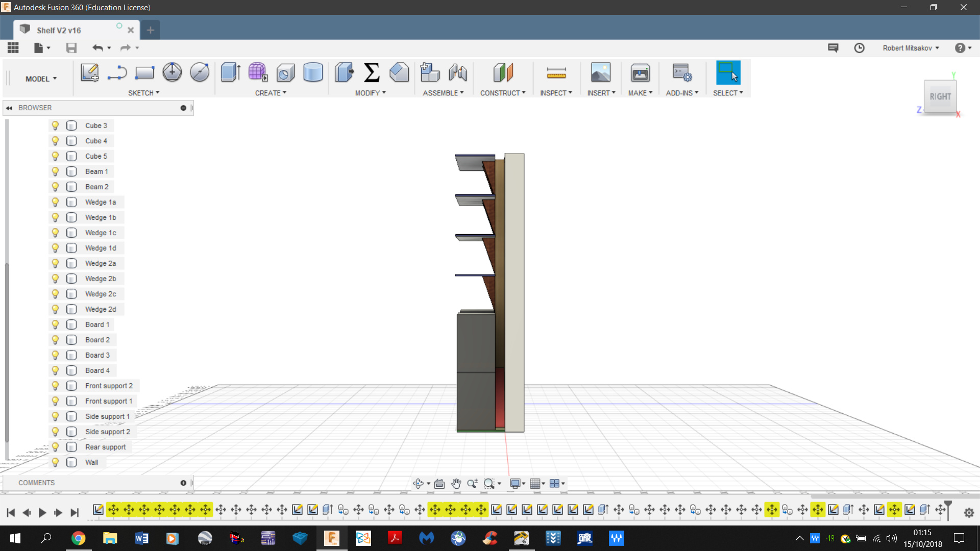Screen dimensions: 980x551
Task: Select the Cylinder create tool
Action: pyautogui.click(x=313, y=72)
